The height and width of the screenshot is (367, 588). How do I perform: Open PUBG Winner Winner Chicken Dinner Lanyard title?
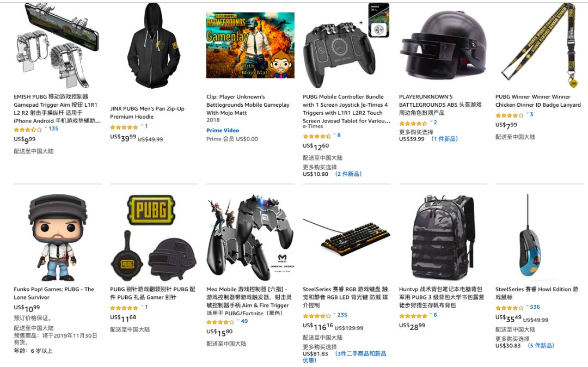[538, 101]
